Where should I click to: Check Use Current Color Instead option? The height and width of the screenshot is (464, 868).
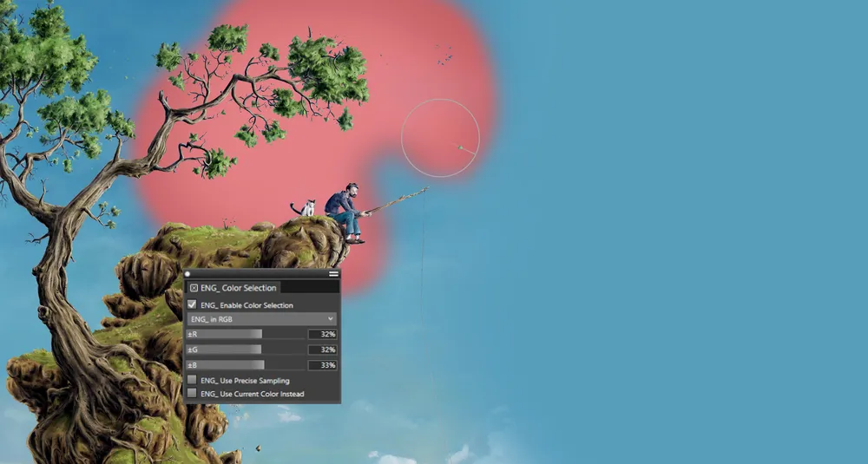[x=192, y=394]
